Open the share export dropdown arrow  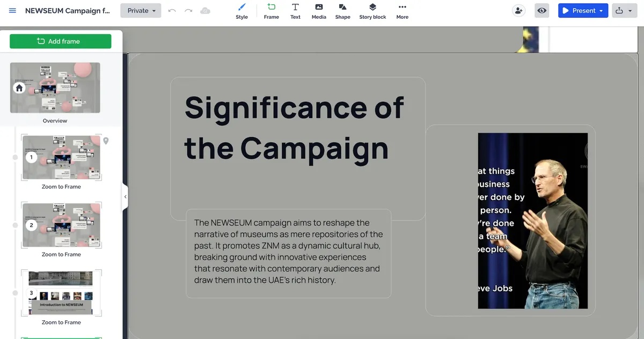631,10
